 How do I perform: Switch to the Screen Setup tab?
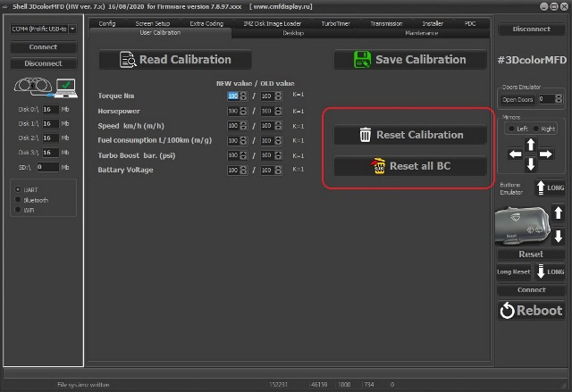153,23
